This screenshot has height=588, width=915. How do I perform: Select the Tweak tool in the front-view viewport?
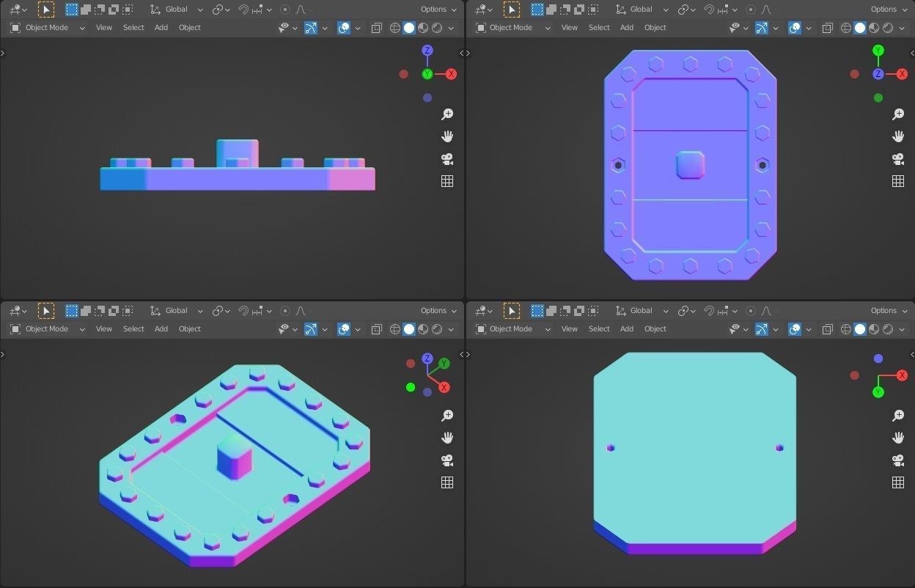point(45,10)
